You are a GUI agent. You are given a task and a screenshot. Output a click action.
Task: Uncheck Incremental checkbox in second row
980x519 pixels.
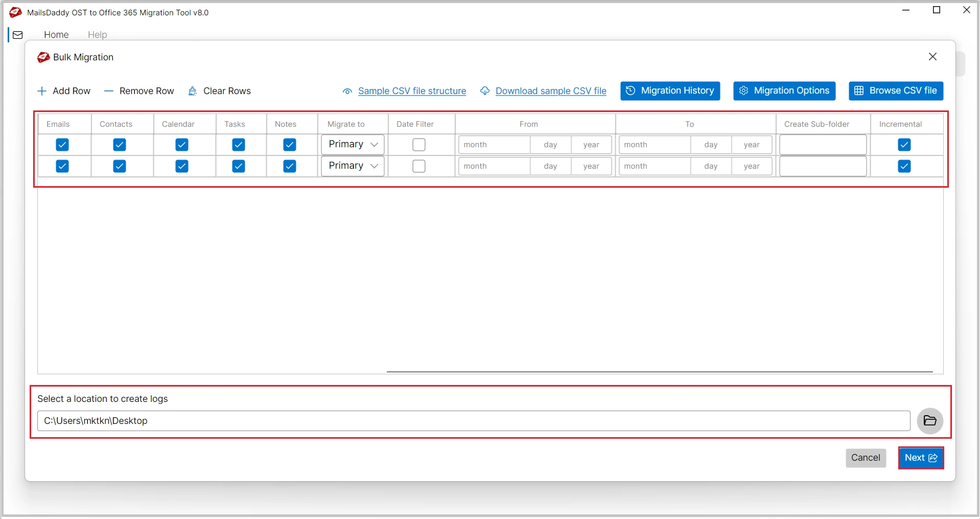tap(904, 166)
